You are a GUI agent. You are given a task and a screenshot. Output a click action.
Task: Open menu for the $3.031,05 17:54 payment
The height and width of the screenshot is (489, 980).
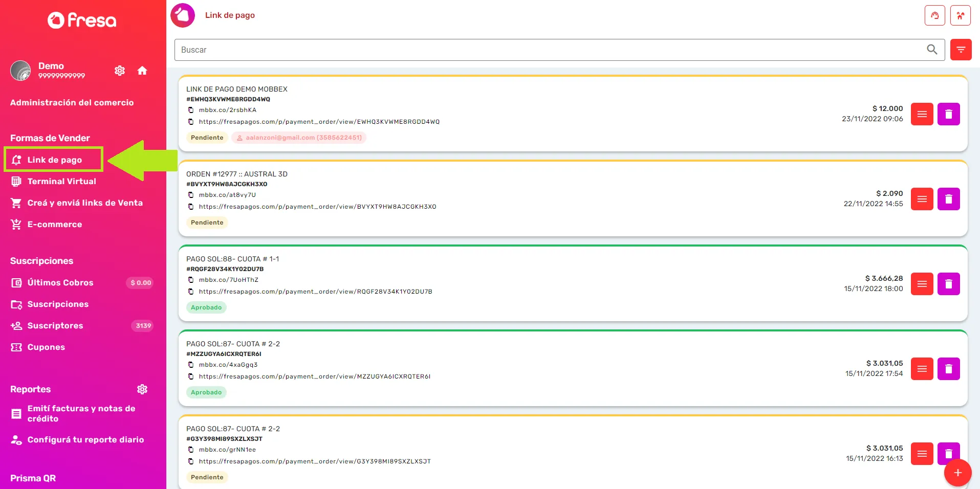tap(922, 369)
